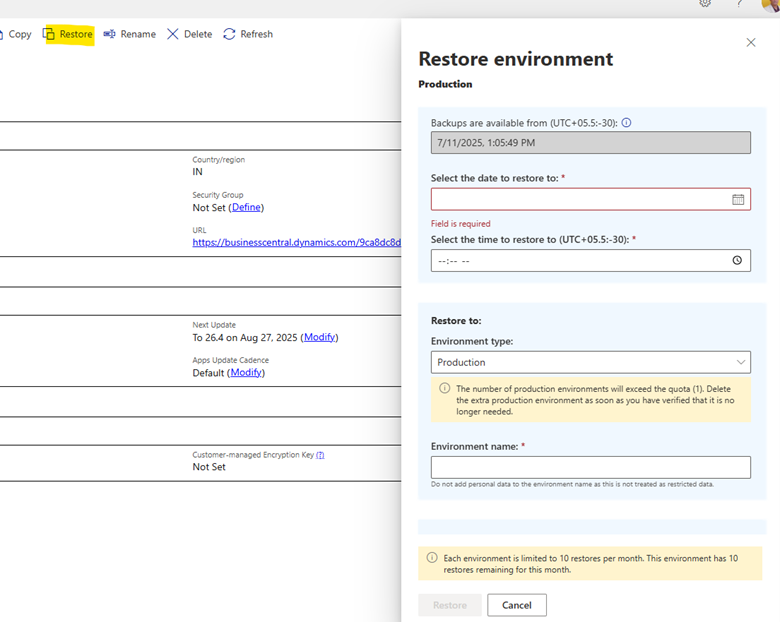Image resolution: width=780 pixels, height=622 pixels.
Task: Click the Restore toolbar icon
Action: [49, 34]
